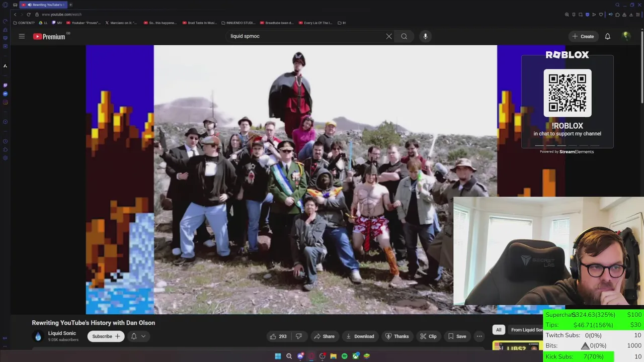Switch to the 'Rewriting YouTube's' browser tab
The image size is (644, 362).
pos(43,5)
